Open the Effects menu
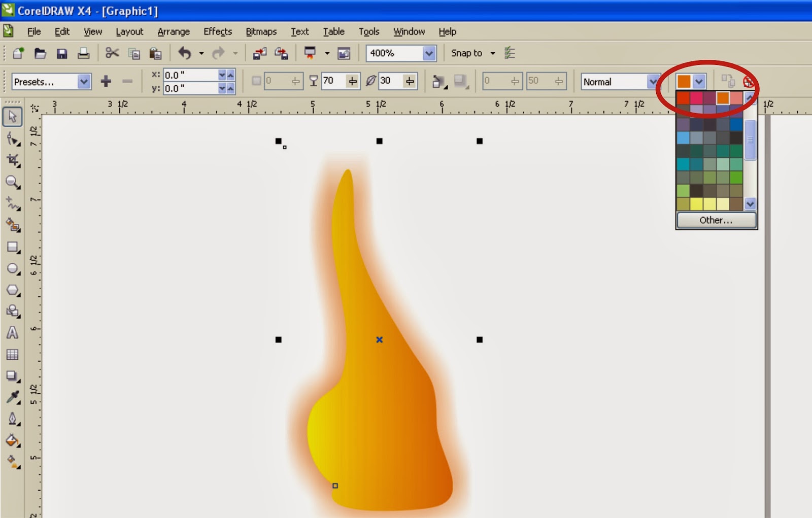The width and height of the screenshot is (812, 518). click(217, 31)
